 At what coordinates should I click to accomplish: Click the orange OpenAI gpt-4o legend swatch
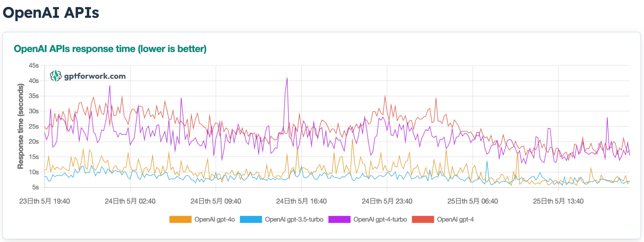(180, 219)
